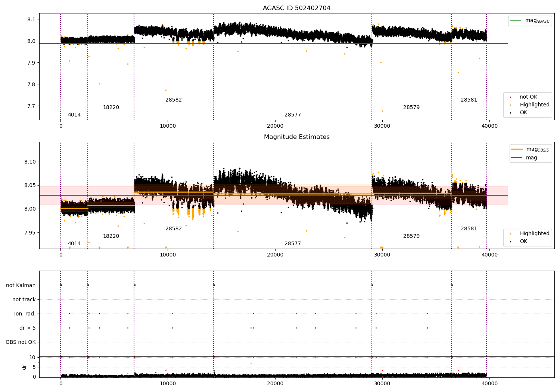
Task: Click obsid 18220 in Magnitude Estimates plot
Action: 111,236
